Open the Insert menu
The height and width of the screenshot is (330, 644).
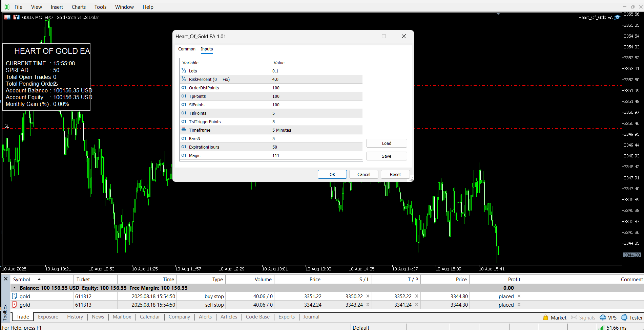[57, 7]
